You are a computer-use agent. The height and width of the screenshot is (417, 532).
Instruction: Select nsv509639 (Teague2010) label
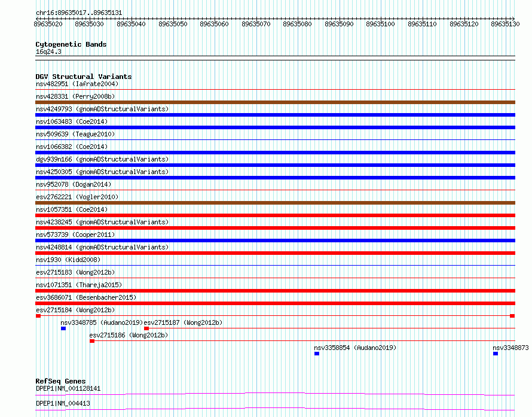[x=75, y=134]
